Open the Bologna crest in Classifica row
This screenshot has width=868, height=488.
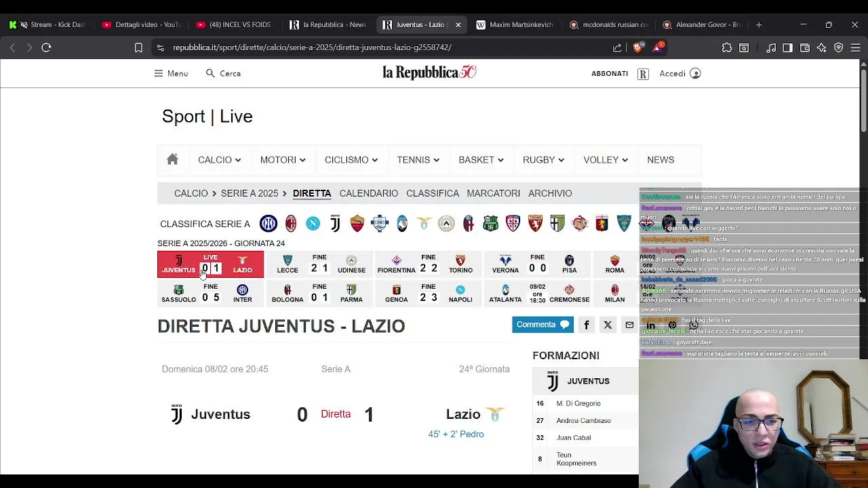click(469, 224)
